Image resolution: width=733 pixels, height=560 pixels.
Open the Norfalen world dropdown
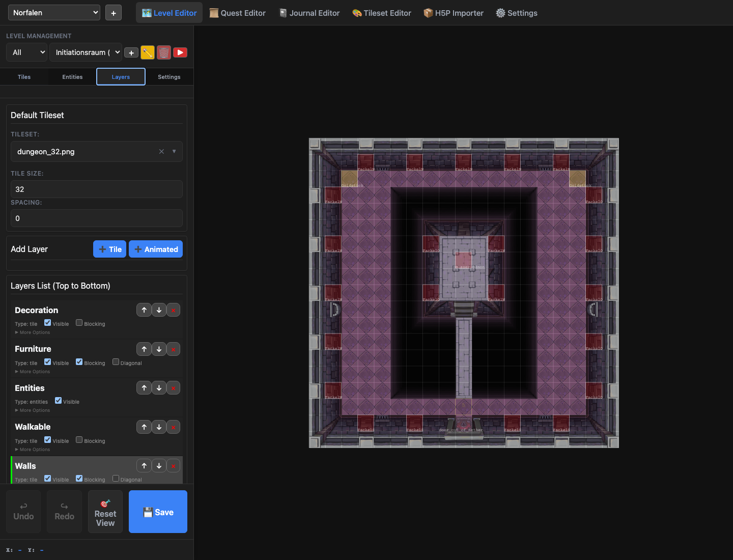pyautogui.click(x=53, y=12)
